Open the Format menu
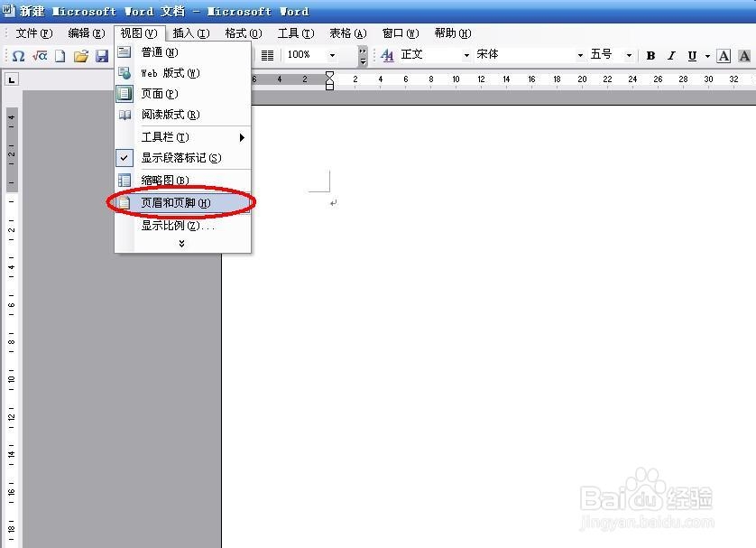 click(244, 33)
